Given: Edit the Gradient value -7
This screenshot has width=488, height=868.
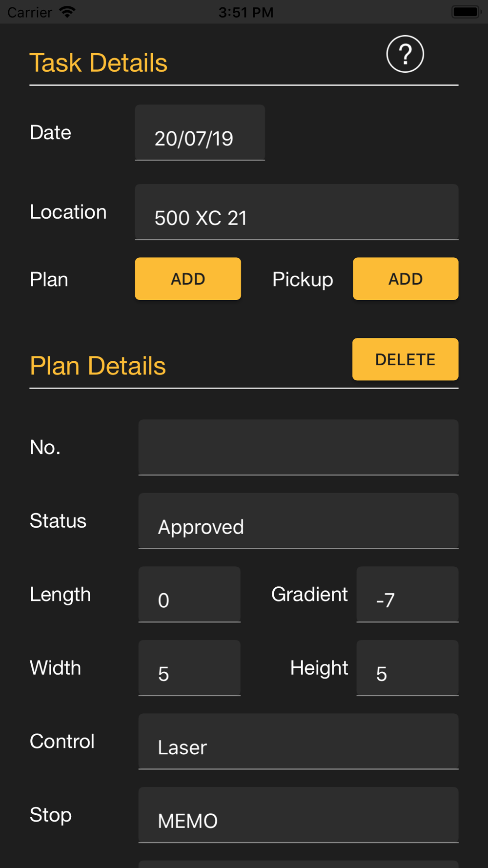Looking at the screenshot, I should (x=407, y=595).
